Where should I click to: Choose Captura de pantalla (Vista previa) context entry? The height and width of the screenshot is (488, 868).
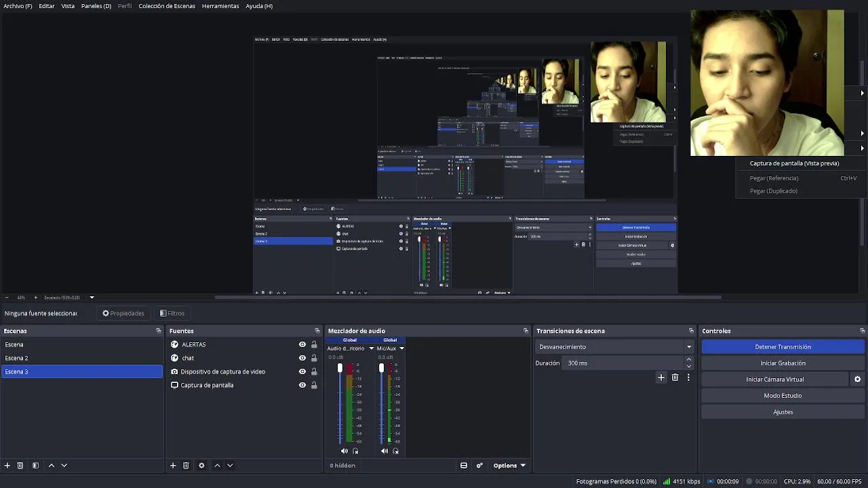tap(794, 163)
